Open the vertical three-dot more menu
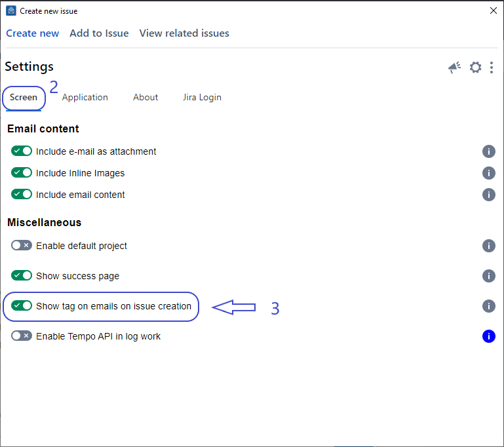The width and height of the screenshot is (504, 447). (492, 68)
